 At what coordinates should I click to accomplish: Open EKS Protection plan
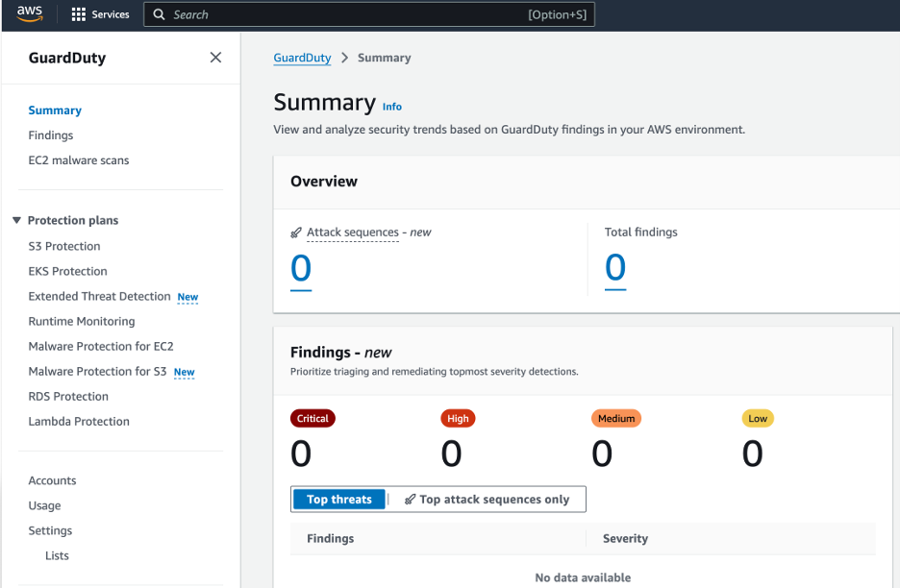click(67, 271)
